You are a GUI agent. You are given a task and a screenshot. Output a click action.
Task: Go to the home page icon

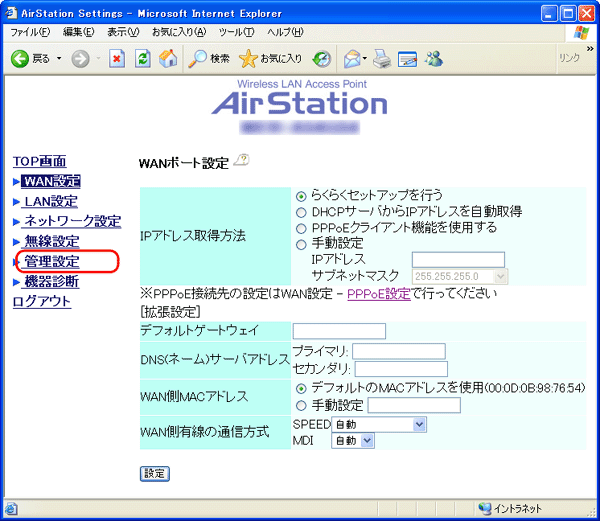(168, 59)
